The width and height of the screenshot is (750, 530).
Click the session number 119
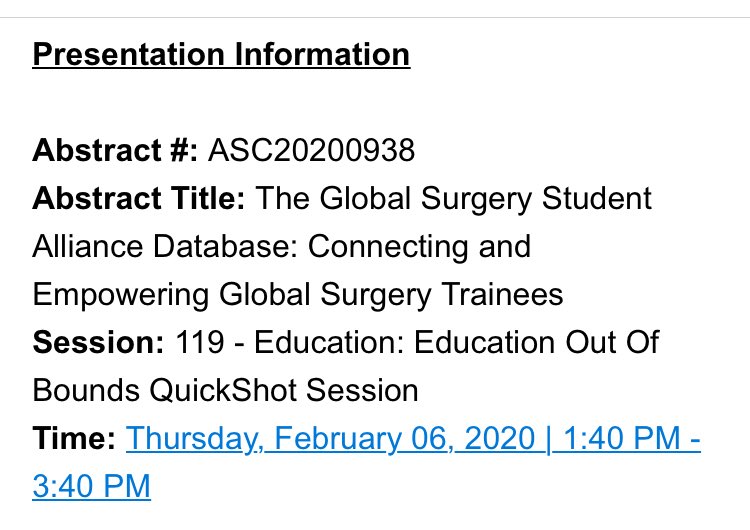[199, 342]
